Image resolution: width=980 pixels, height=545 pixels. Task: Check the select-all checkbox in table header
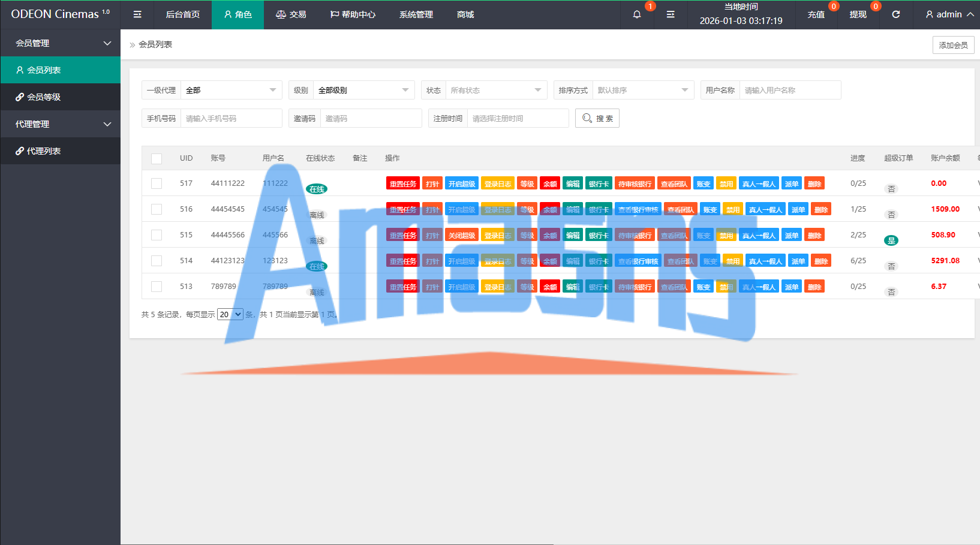pos(157,158)
